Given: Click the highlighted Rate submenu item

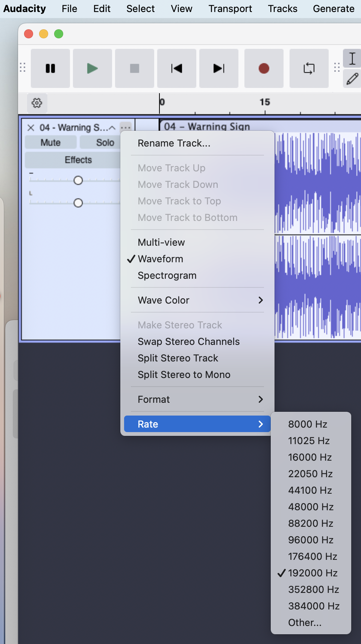Looking at the screenshot, I should [197, 424].
